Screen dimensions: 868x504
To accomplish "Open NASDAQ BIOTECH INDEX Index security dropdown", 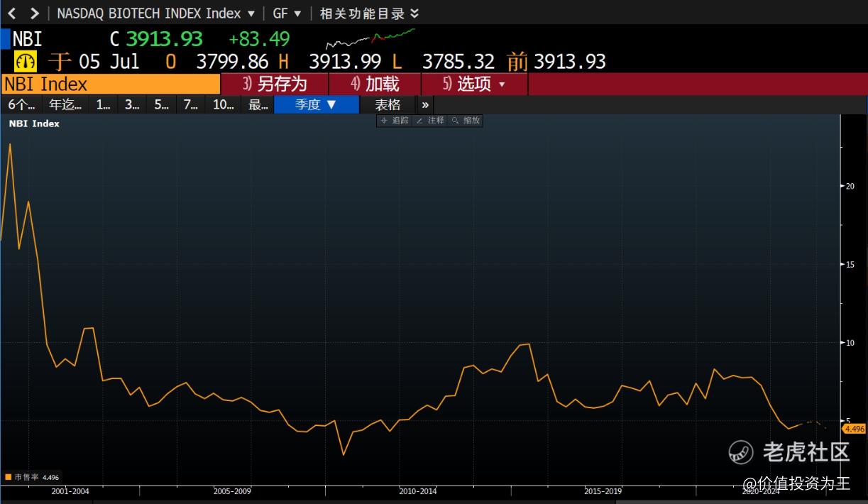I will click(155, 13).
